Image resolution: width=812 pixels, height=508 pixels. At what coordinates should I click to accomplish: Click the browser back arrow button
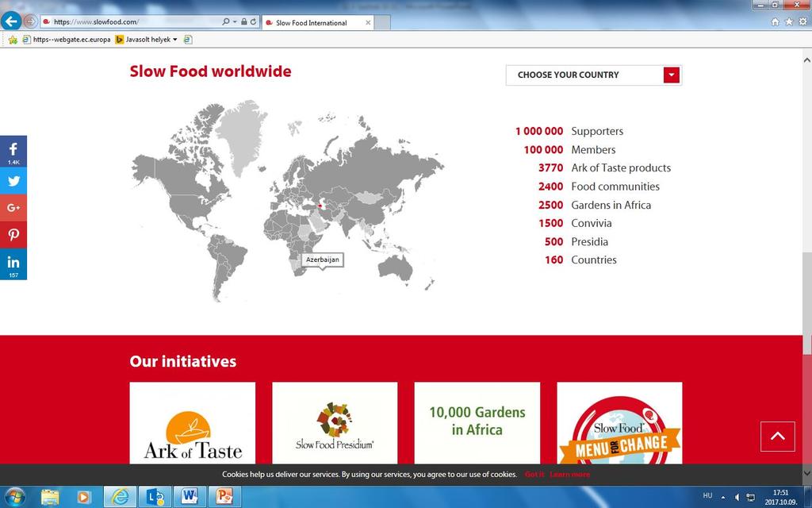11,21
